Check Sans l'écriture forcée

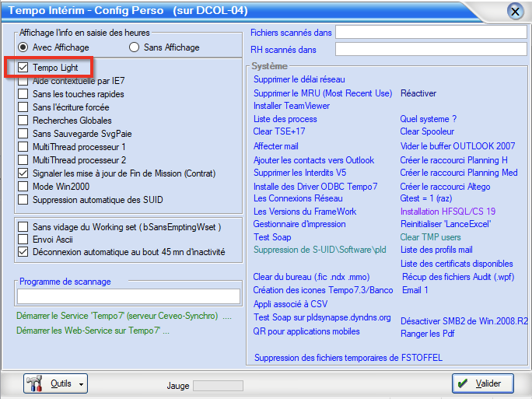(23, 107)
